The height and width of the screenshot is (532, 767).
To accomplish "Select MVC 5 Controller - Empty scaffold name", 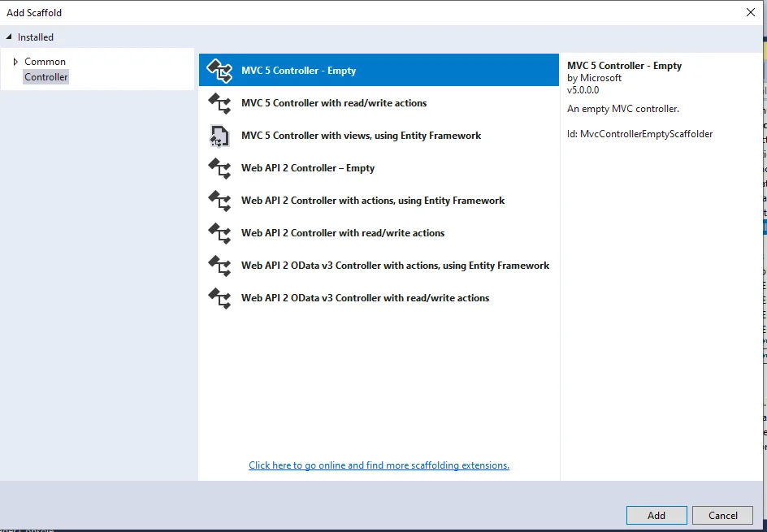I will click(x=298, y=71).
